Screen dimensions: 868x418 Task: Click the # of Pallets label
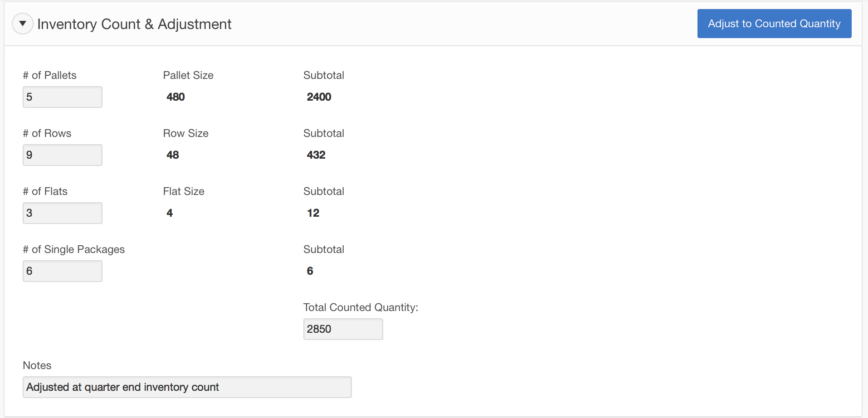(50, 75)
